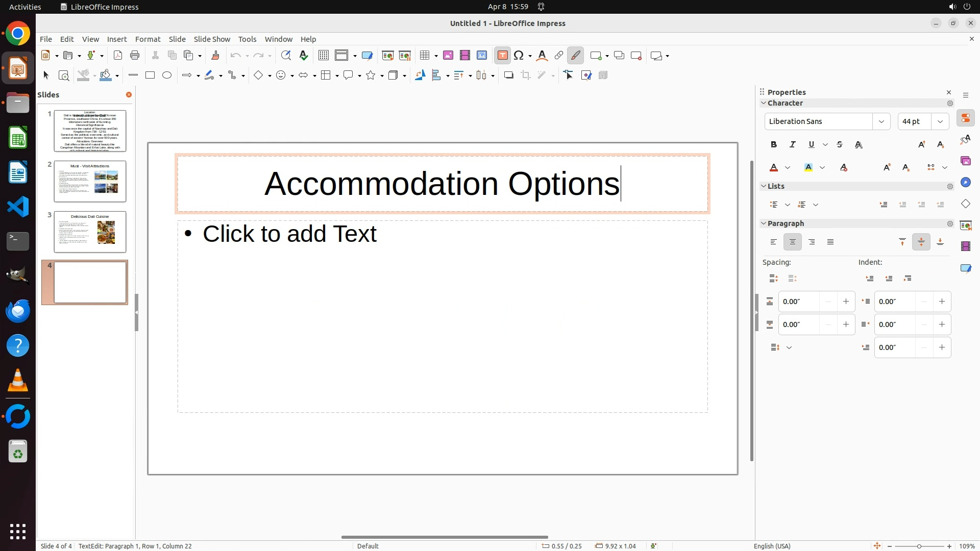Open the Gallery deck in the sidebar
980x551 pixels.
(x=965, y=161)
